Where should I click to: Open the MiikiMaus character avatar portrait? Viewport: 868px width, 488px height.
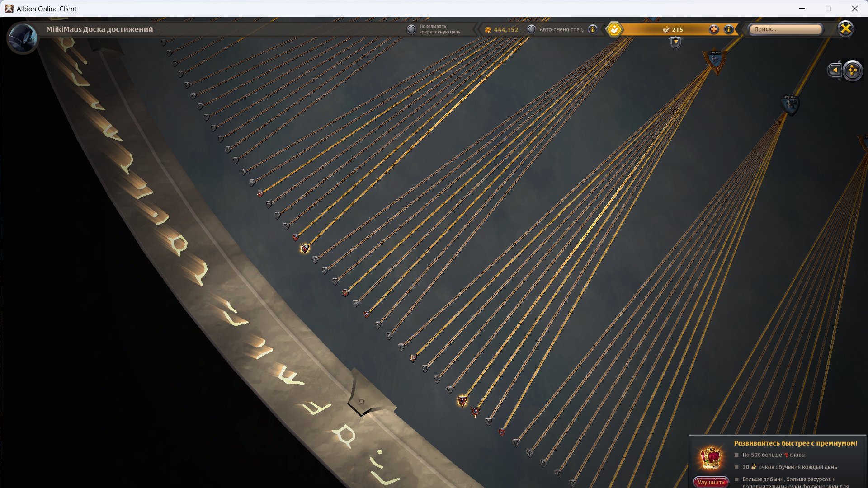pos(22,38)
